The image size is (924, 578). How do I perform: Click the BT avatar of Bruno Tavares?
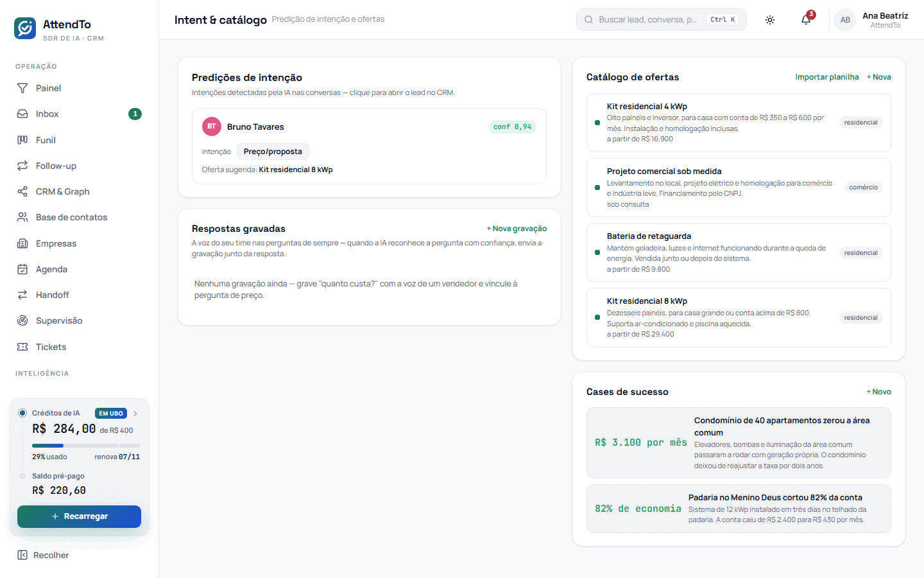pyautogui.click(x=212, y=127)
